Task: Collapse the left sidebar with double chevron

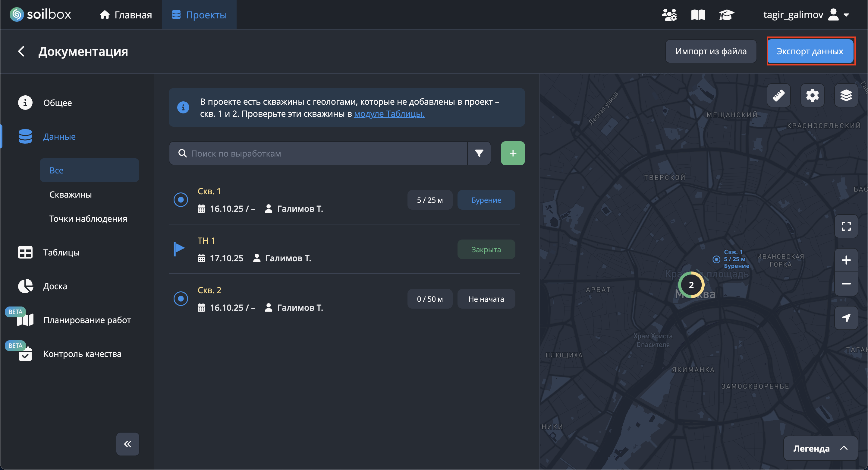Action: [127, 444]
